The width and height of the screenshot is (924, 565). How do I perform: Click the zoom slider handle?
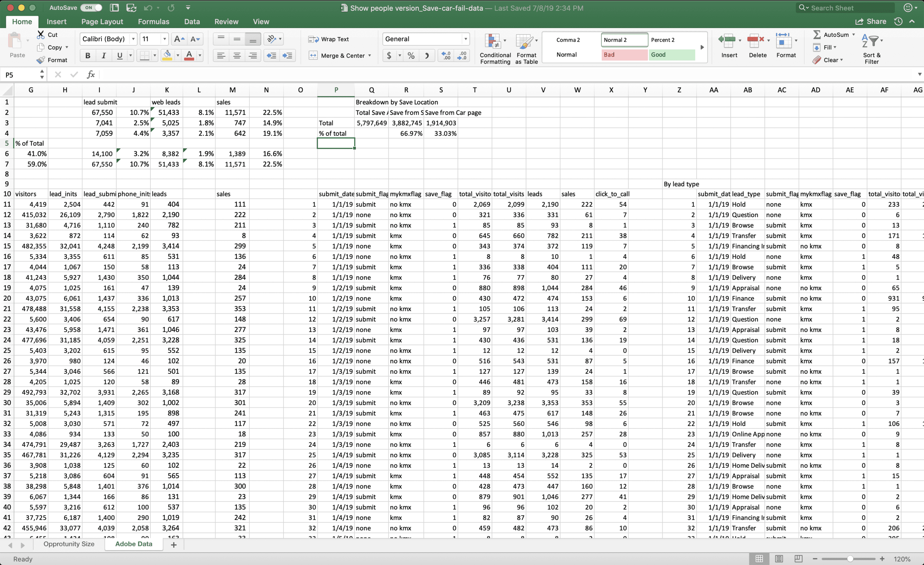coord(850,559)
